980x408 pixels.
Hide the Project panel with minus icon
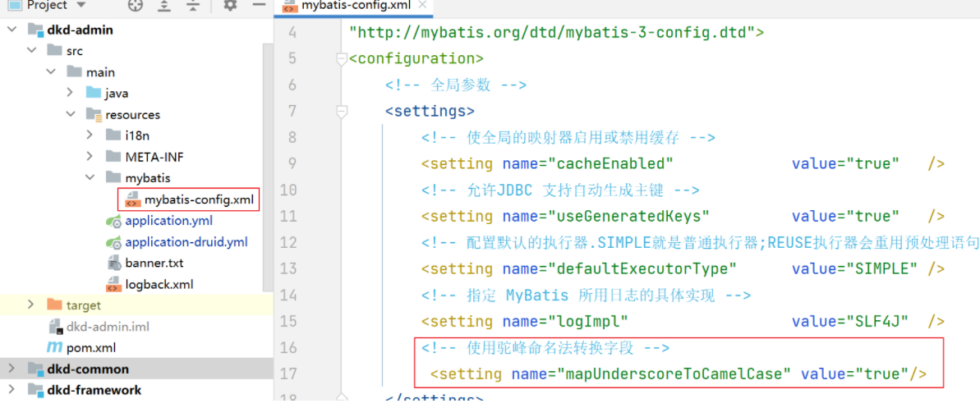tap(259, 6)
